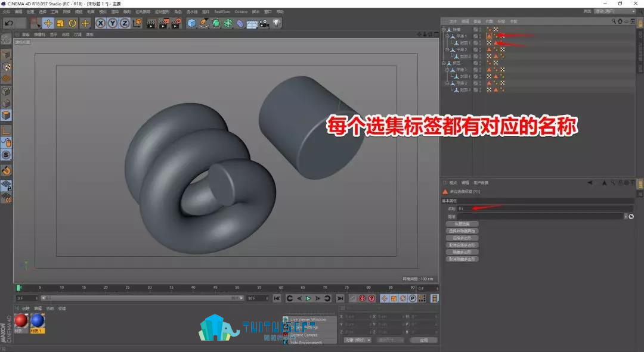Screen dimensions: 644x352
Task: Select the blue material ball
Action: click(x=38, y=321)
